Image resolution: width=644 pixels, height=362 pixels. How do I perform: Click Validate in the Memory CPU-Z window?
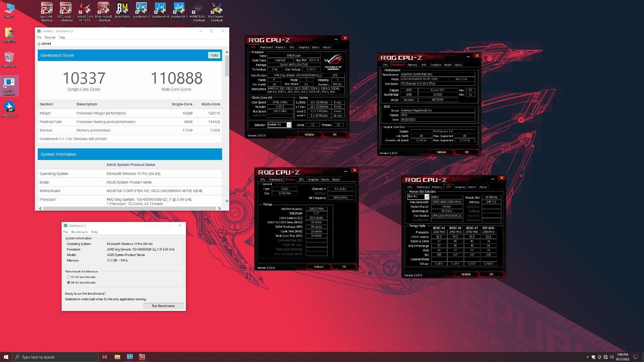pos(319,267)
